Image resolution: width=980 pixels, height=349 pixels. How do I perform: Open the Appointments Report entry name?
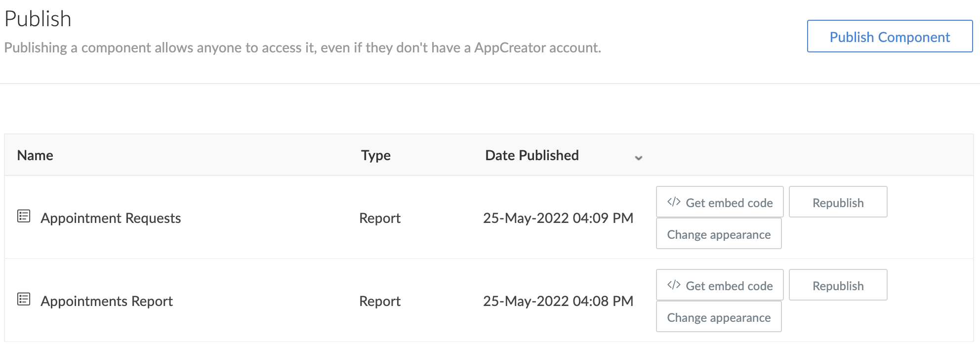click(107, 301)
